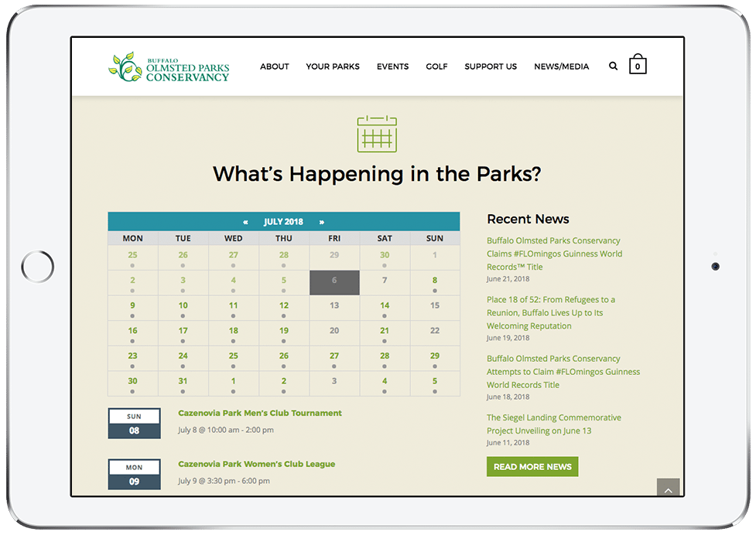Open the Your Parks menu
The height and width of the screenshot is (535, 756).
[333, 66]
